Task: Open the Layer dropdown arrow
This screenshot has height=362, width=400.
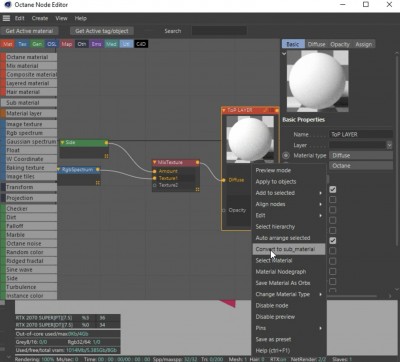Action: click(389, 145)
